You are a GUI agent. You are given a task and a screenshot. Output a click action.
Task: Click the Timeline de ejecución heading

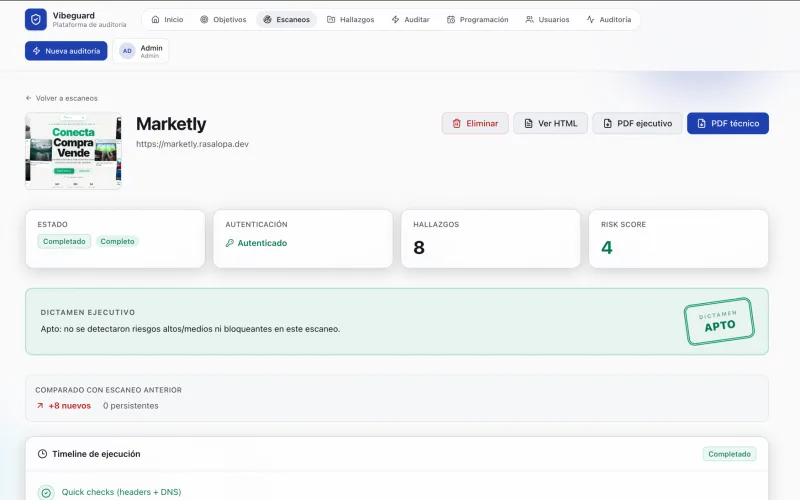96,454
